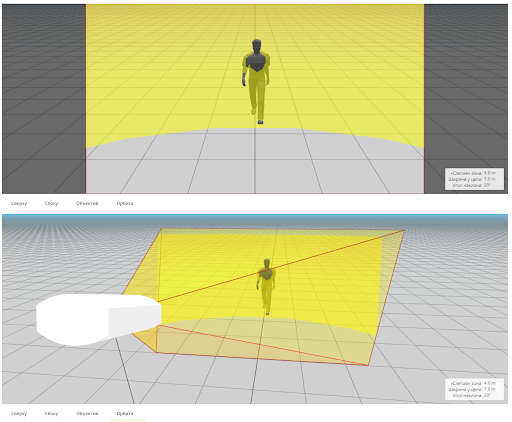Click the white camera body model
The width and height of the screenshot is (512, 422).
(x=99, y=319)
